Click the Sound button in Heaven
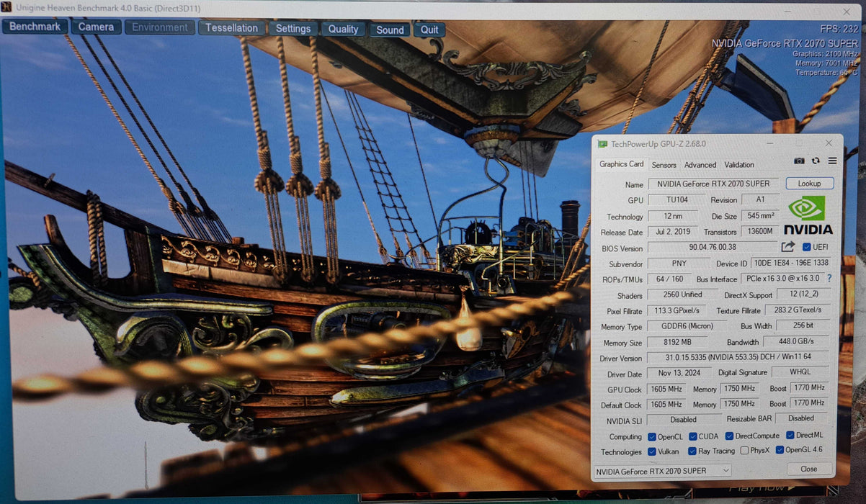Viewport: 866px width, 504px height. coord(390,30)
